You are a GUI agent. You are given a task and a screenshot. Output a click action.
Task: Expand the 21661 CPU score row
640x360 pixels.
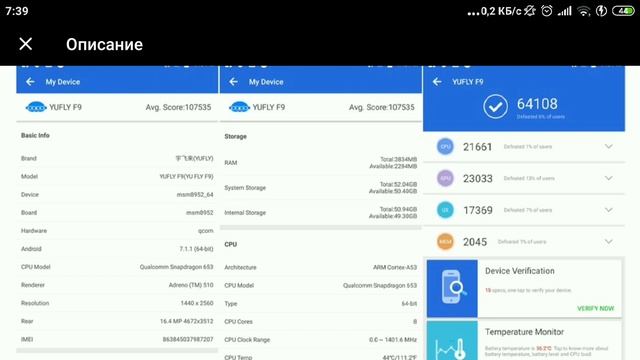click(x=609, y=146)
